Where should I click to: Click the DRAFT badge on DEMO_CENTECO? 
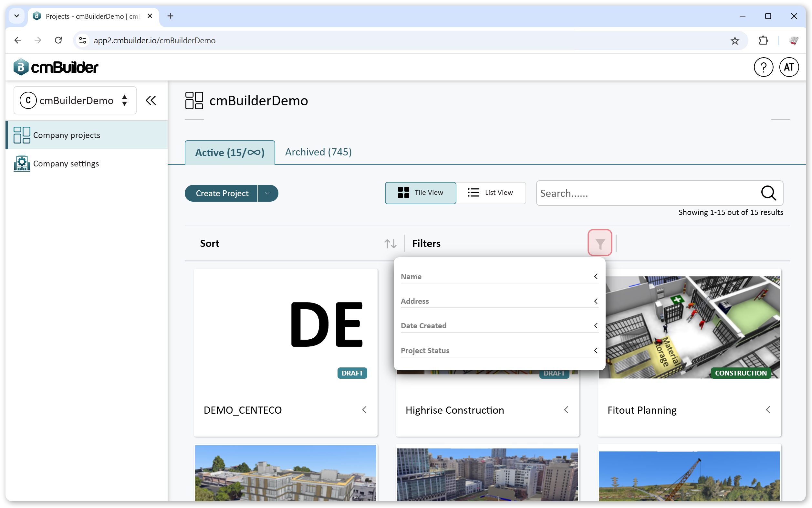[352, 373]
